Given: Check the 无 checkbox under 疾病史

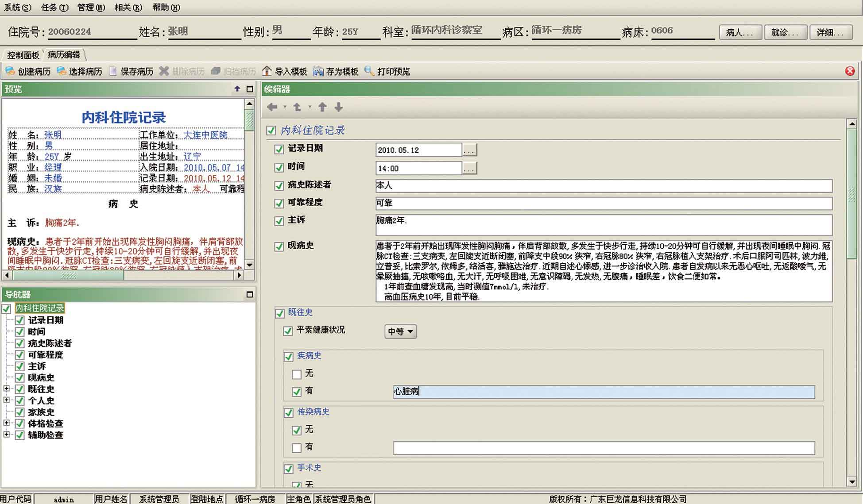Looking at the screenshot, I should point(297,374).
